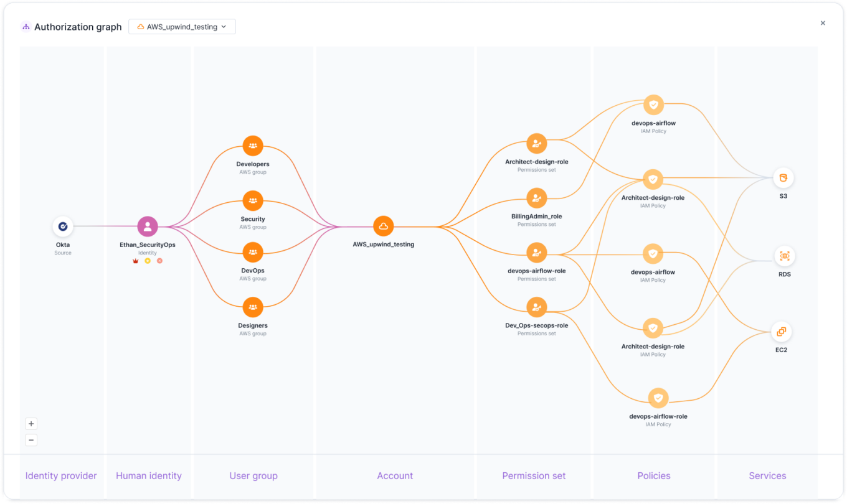
Task: Zoom in using the plus button
Action: pyautogui.click(x=31, y=423)
